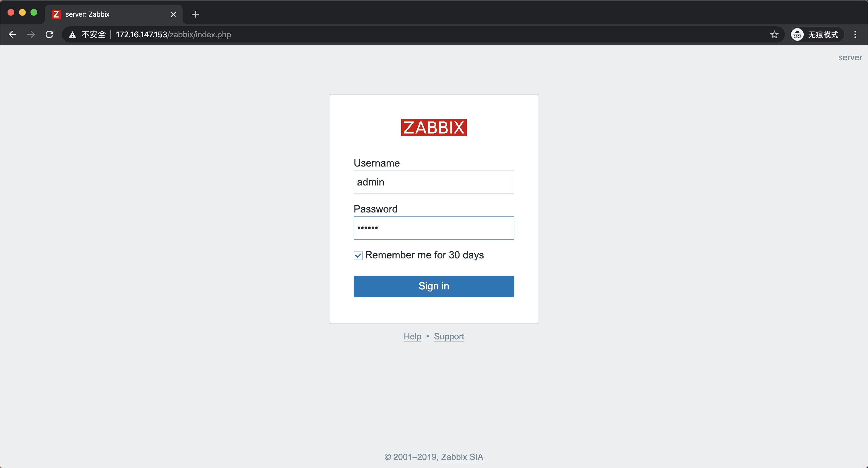Image resolution: width=868 pixels, height=468 pixels.
Task: Click the browser forward arrow
Action: click(31, 34)
